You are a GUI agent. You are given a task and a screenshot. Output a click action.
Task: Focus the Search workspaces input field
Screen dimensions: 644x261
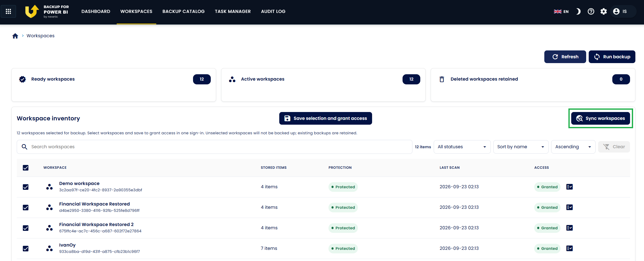click(214, 147)
